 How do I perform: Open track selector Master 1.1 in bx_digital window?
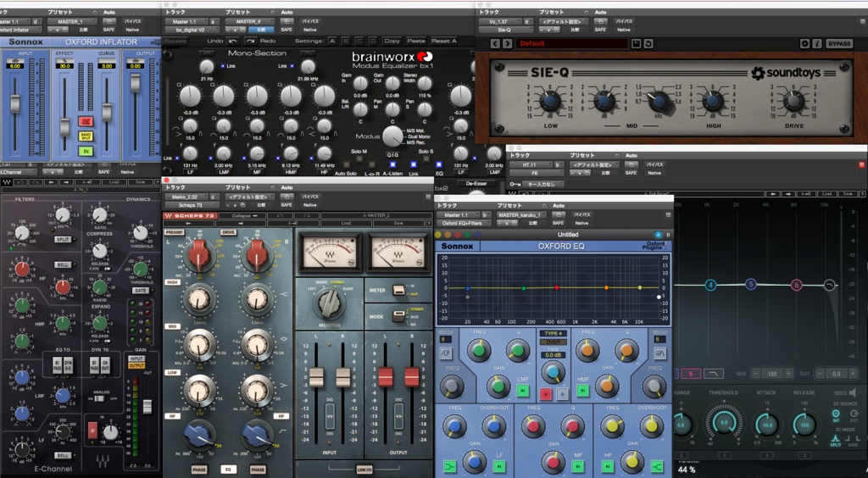186,21
